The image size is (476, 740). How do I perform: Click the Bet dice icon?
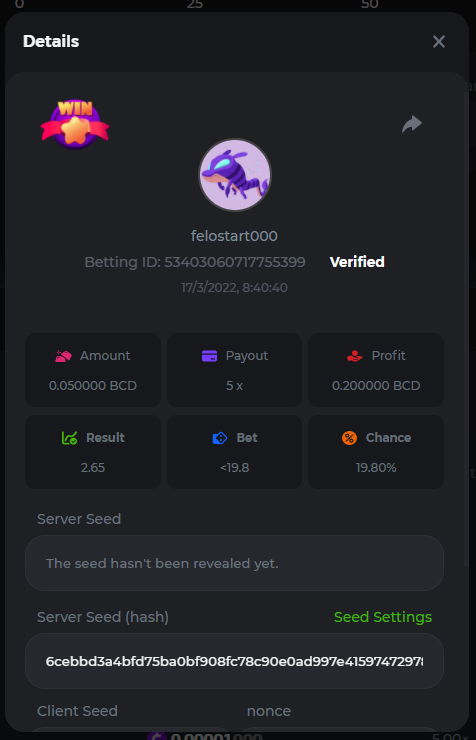point(220,438)
